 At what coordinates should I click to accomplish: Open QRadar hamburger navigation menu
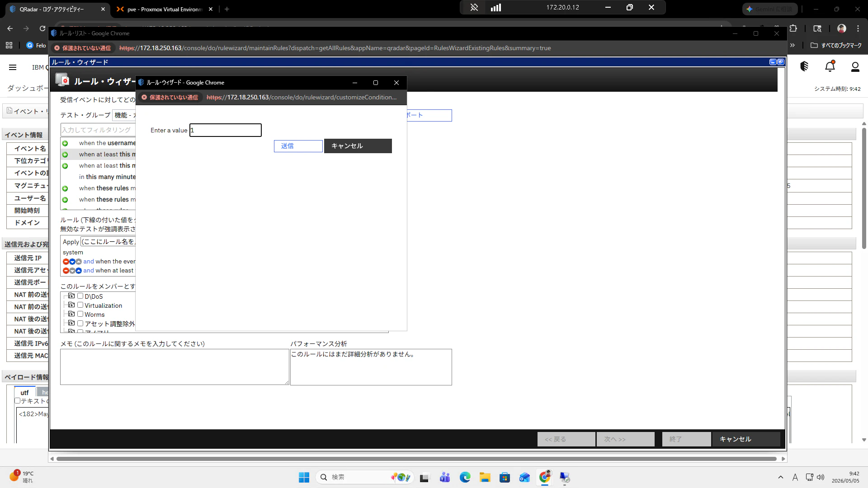pyautogui.click(x=13, y=67)
